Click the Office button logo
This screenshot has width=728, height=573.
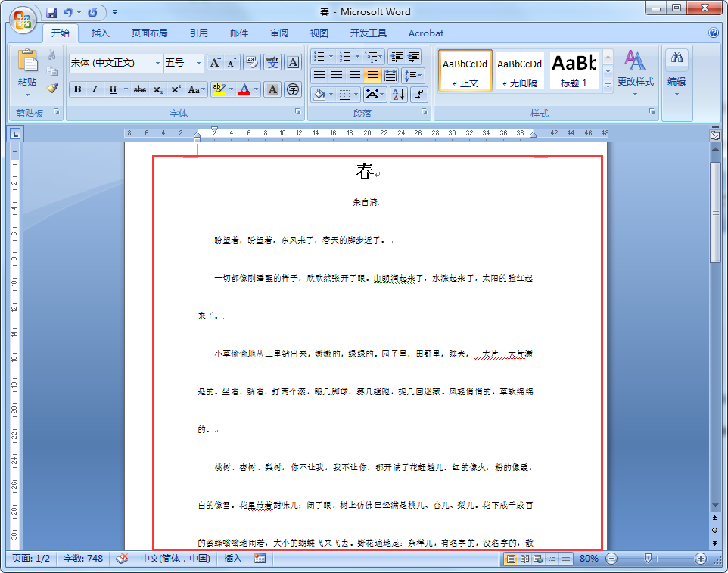coord(23,20)
